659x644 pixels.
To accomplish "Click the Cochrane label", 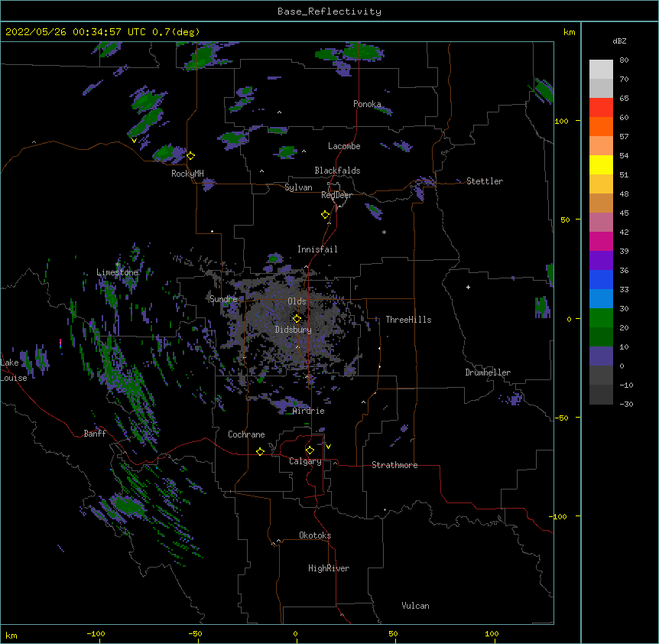I will tap(246, 434).
